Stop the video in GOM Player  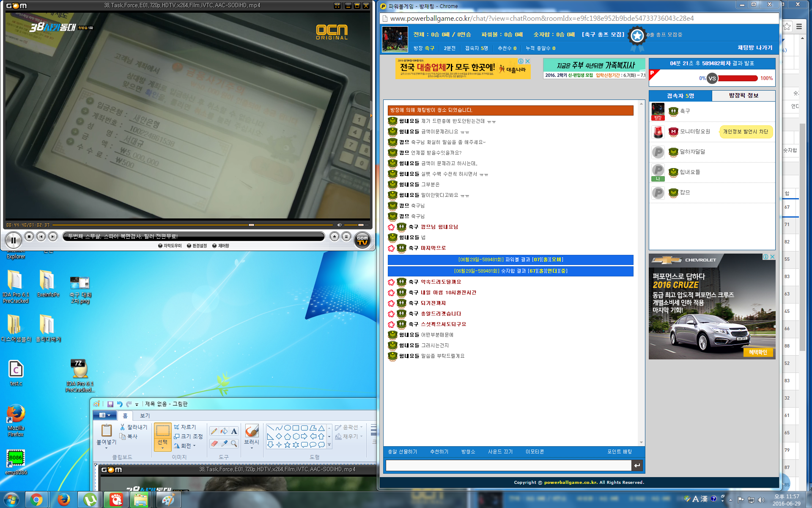click(x=29, y=237)
